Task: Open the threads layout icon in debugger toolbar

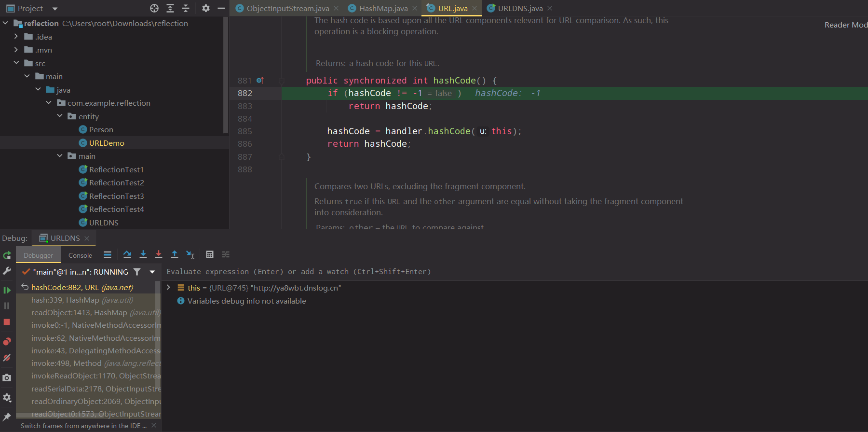Action: [108, 255]
